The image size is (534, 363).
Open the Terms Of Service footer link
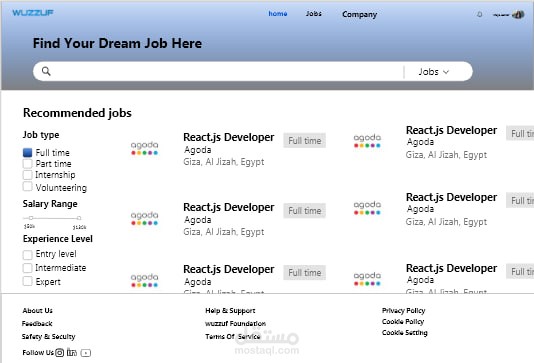pyautogui.click(x=233, y=336)
